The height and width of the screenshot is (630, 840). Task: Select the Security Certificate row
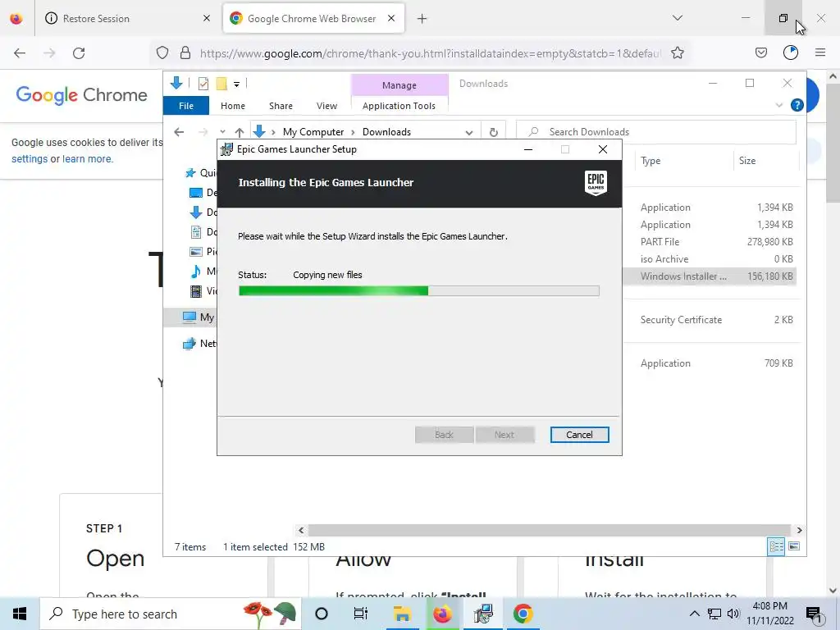point(710,320)
